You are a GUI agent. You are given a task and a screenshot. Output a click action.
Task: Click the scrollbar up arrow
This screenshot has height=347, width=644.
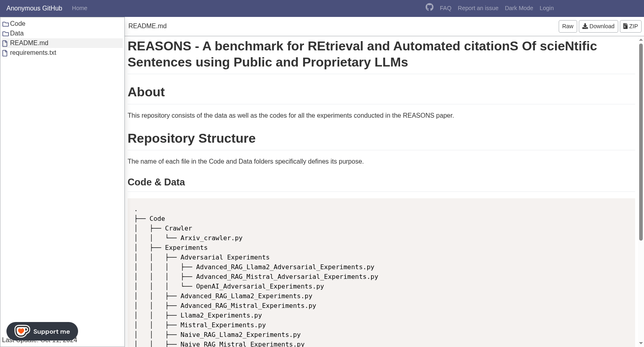point(641,39)
